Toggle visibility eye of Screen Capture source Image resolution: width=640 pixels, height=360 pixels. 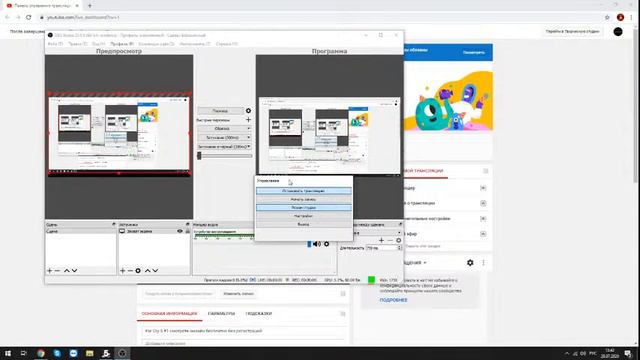coord(180,231)
